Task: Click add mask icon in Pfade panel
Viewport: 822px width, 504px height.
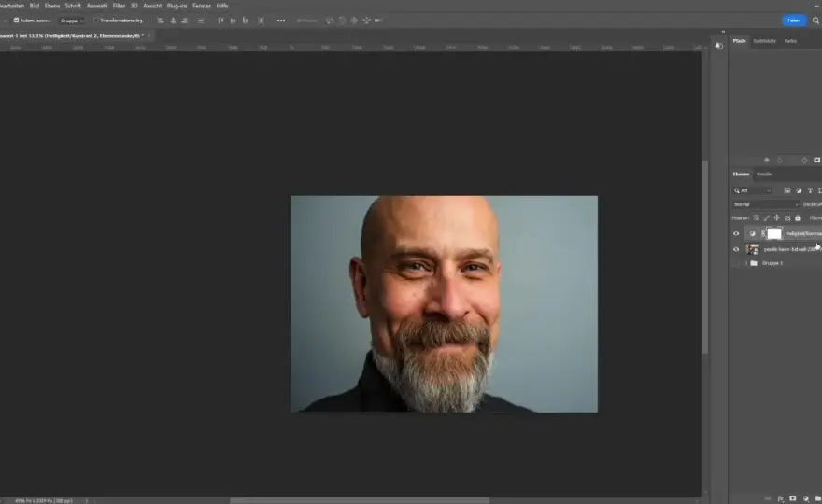Action: pyautogui.click(x=816, y=160)
